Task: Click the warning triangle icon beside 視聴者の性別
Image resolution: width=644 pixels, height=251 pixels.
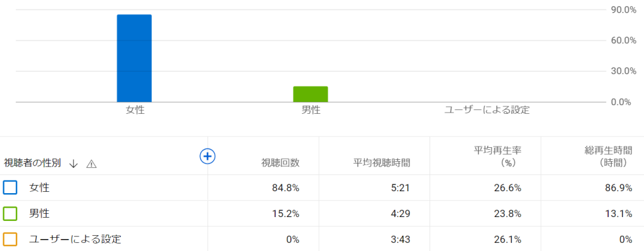Action: point(91,164)
